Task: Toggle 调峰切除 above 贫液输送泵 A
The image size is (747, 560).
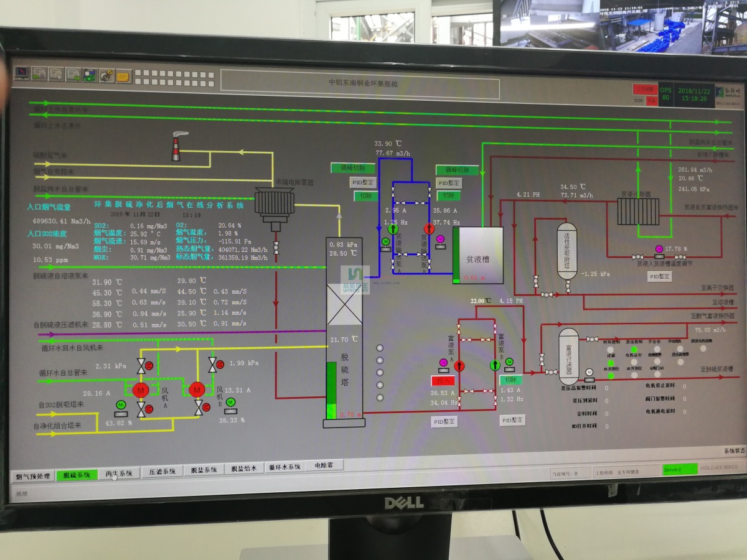Action: [353, 168]
